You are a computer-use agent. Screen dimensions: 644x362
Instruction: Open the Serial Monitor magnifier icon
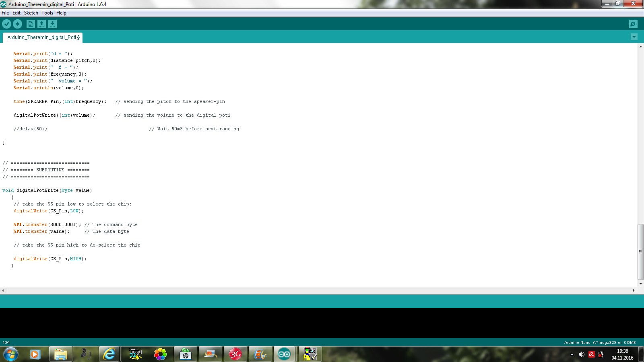coord(633,24)
